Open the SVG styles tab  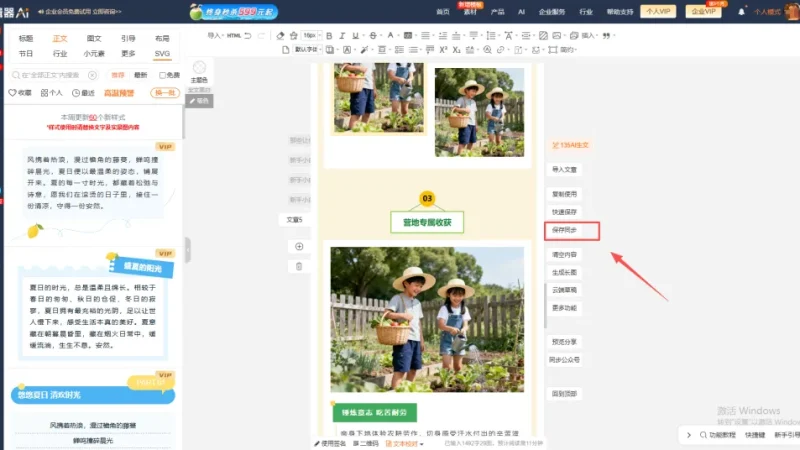[162, 54]
